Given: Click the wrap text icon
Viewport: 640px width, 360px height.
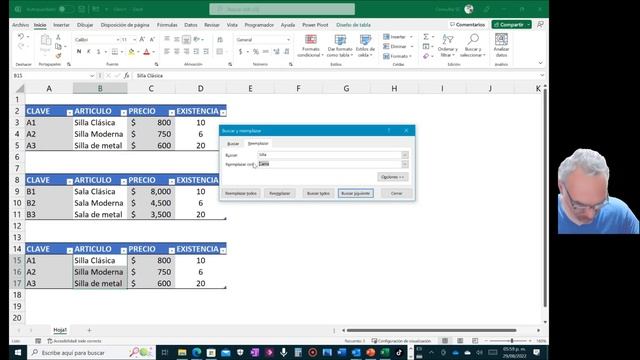Looking at the screenshot, I should tap(220, 40).
